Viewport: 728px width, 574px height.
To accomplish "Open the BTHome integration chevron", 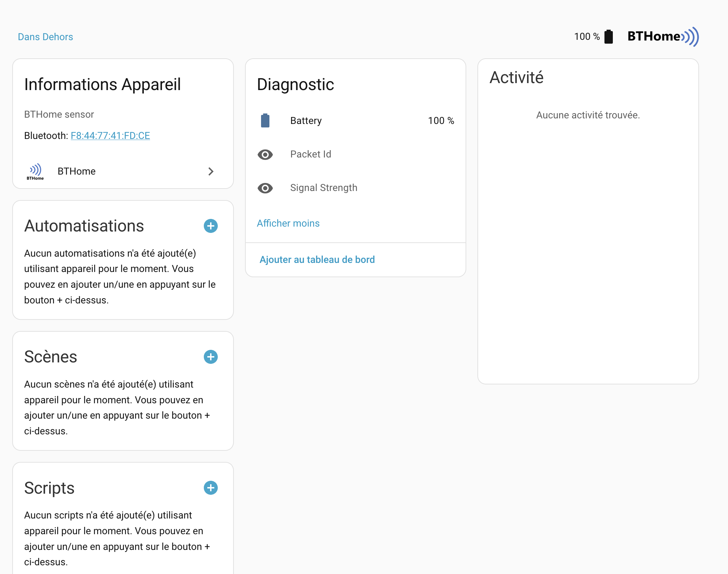I will (211, 171).
